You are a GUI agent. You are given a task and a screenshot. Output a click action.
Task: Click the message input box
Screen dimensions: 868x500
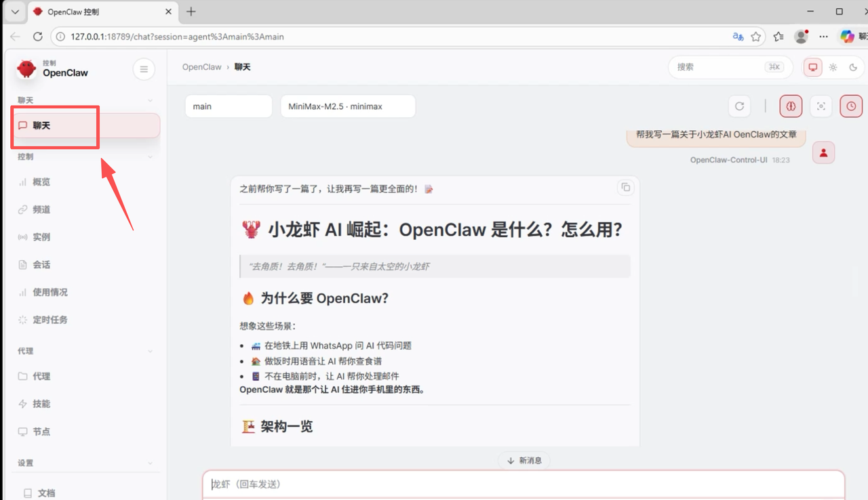[x=524, y=484]
